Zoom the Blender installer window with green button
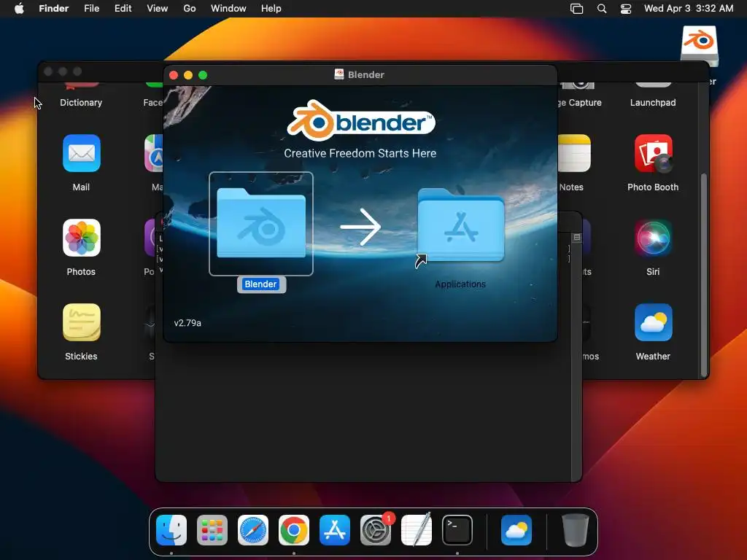The image size is (747, 560). coord(203,75)
